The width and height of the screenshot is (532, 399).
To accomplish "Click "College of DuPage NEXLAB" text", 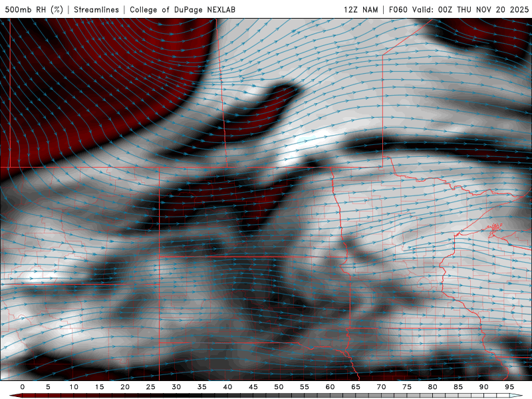I will pos(182,9).
